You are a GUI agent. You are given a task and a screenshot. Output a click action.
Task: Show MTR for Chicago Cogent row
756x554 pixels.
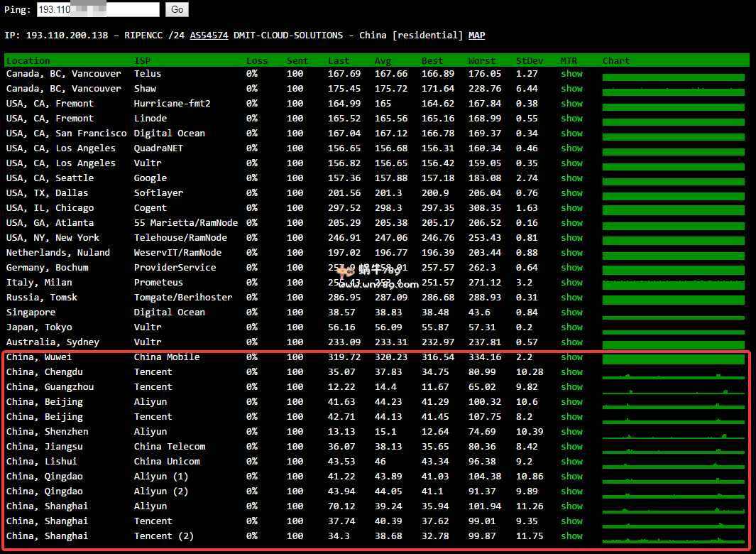click(571, 208)
